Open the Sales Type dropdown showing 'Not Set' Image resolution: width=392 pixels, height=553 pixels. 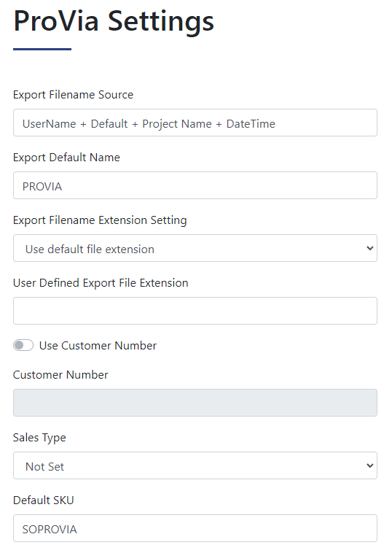tap(195, 465)
